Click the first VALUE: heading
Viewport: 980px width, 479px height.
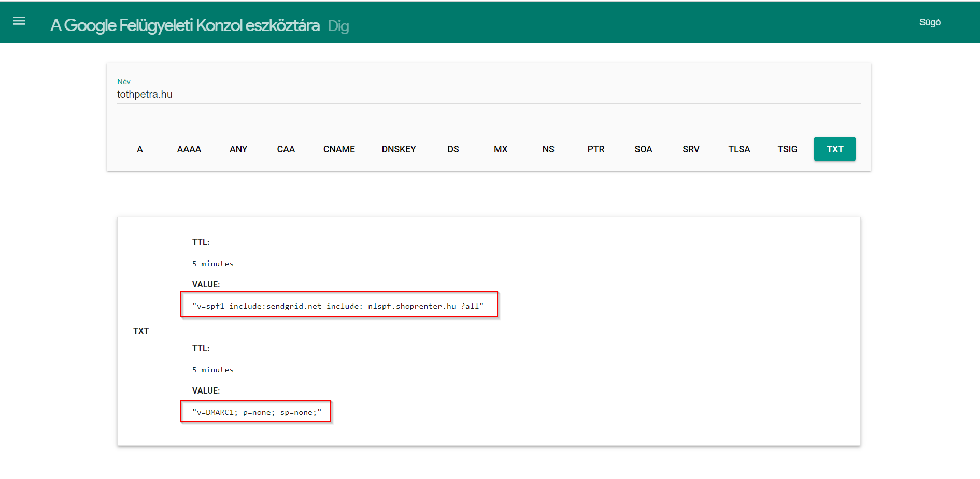click(206, 284)
